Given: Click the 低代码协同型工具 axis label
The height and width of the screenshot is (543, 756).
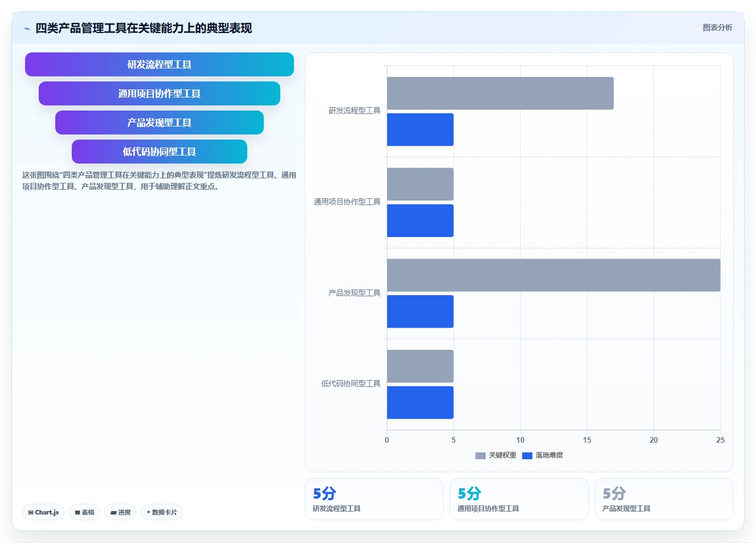Looking at the screenshot, I should tap(351, 383).
